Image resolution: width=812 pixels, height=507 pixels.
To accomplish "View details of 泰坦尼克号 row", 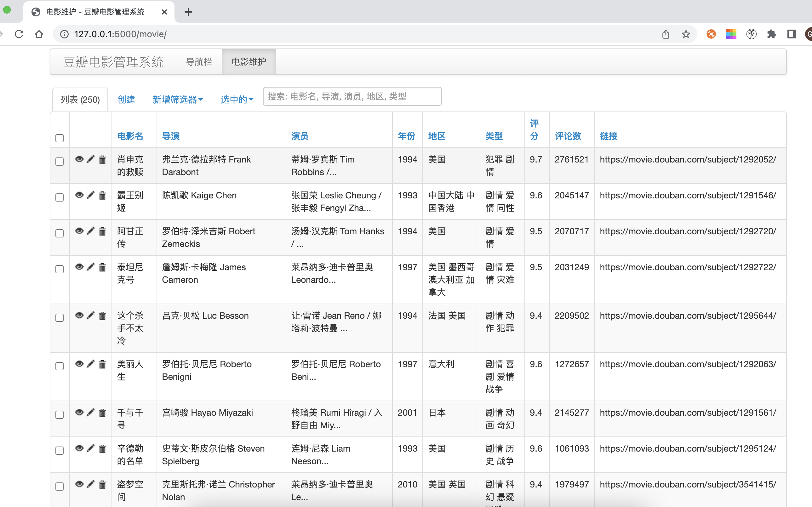I will (x=79, y=267).
